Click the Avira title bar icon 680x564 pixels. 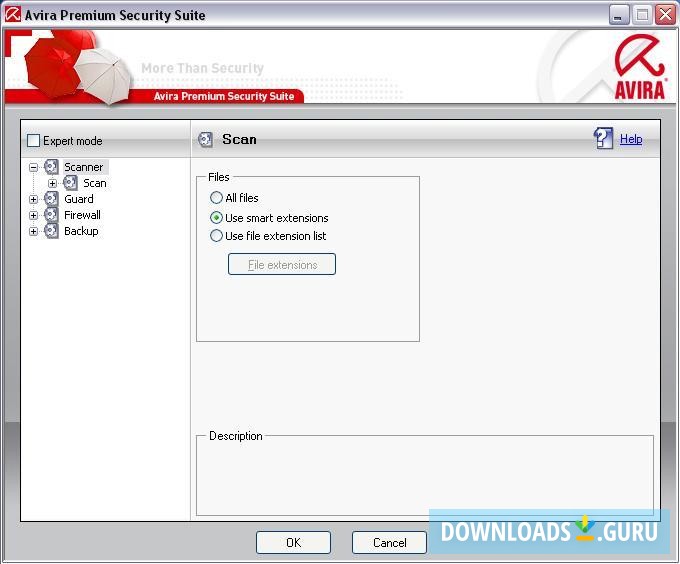point(13,14)
